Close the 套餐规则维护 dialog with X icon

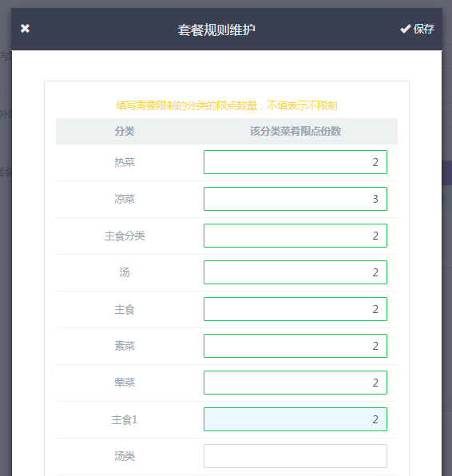(26, 29)
